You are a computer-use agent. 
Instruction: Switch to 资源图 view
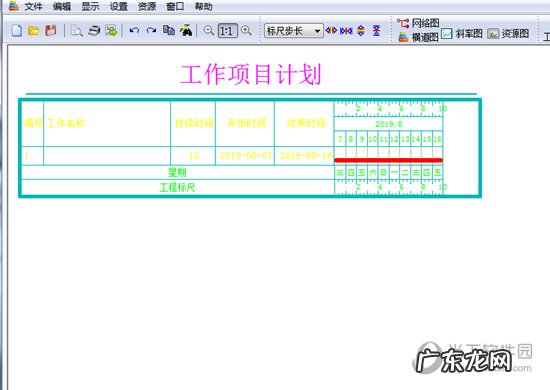click(x=508, y=34)
